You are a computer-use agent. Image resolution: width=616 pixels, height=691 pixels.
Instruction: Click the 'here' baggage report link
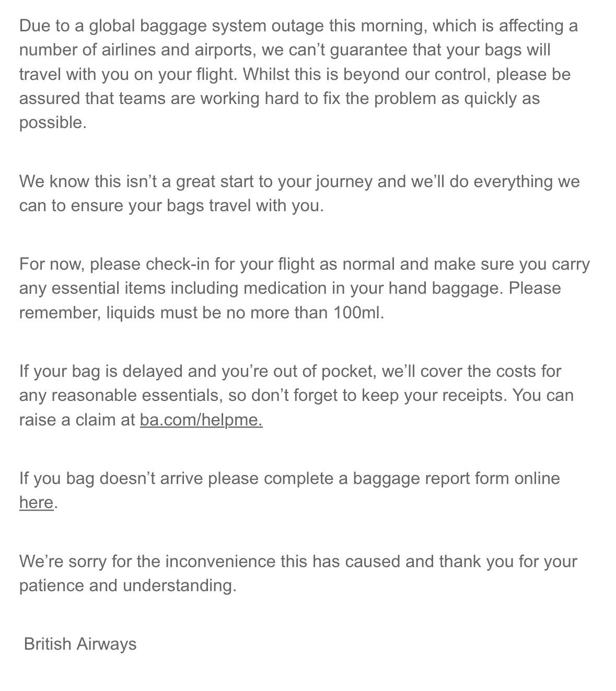point(36,502)
